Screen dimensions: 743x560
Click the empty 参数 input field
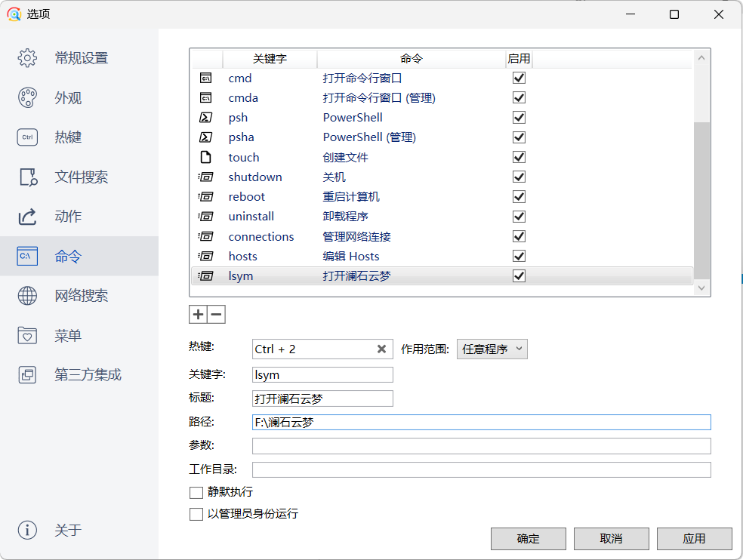[482, 446]
